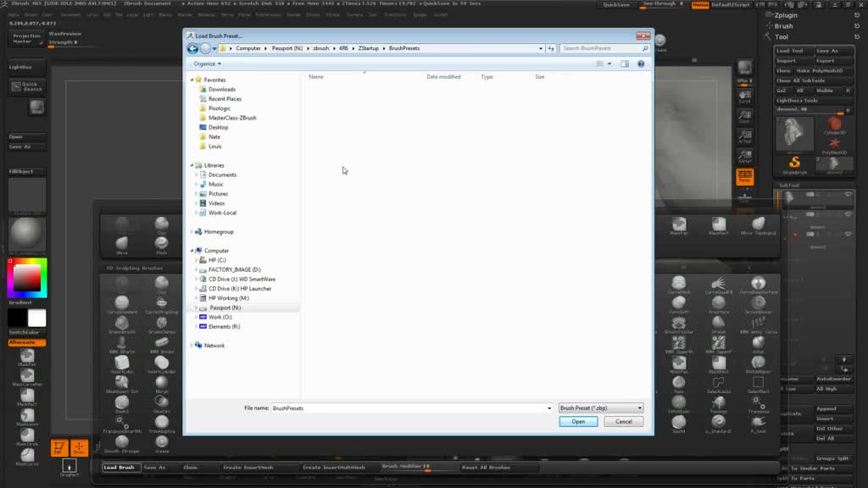Click the Actual size icon
The width and height of the screenshot is (868, 488).
(744, 136)
